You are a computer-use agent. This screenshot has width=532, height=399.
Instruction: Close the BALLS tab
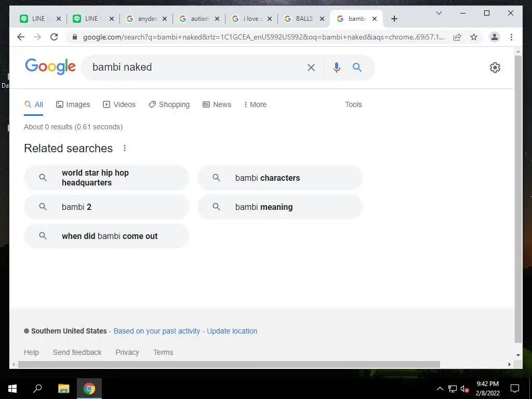(x=322, y=19)
